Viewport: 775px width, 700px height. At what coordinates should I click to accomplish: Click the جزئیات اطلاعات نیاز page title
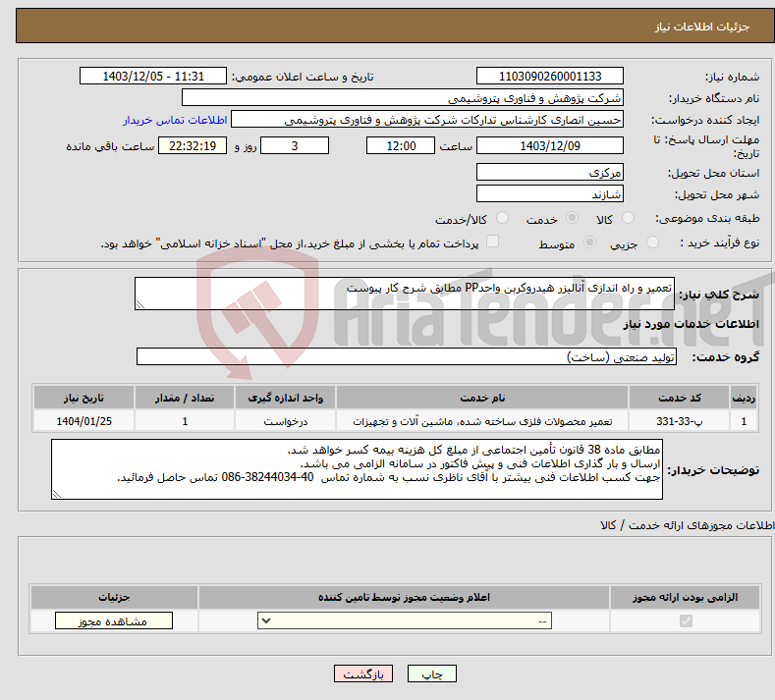702,27
